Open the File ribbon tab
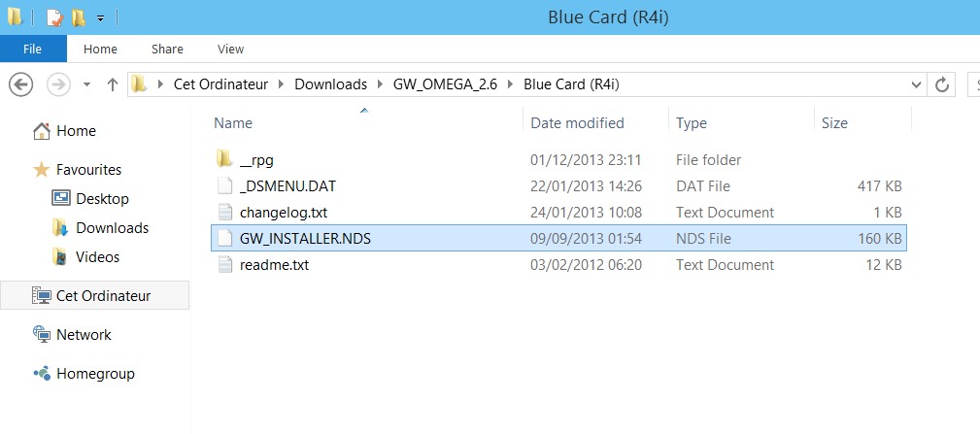 point(32,49)
